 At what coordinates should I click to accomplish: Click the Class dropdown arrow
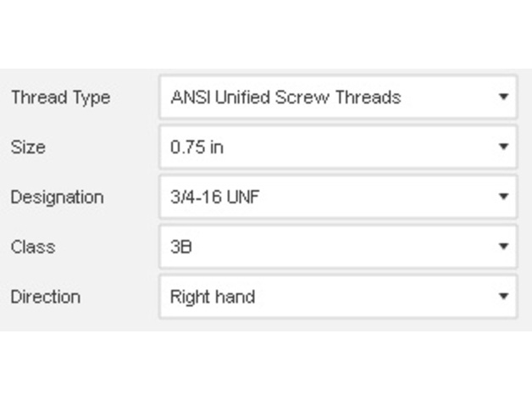pos(504,247)
